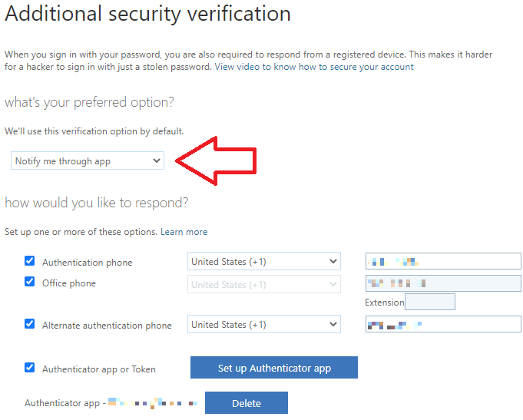Click inside the Office phone number field
This screenshot has height=420, width=523.
(x=443, y=284)
